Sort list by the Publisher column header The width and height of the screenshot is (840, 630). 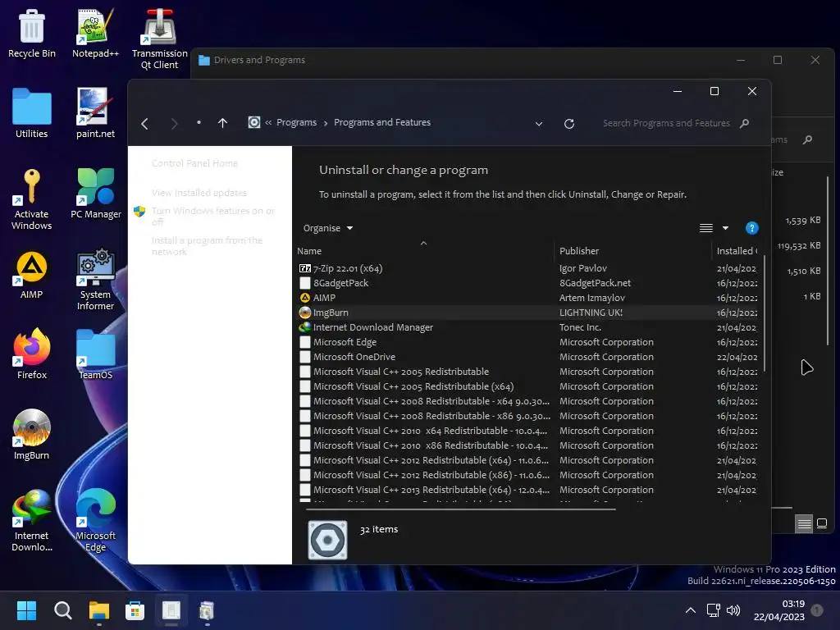(x=632, y=251)
